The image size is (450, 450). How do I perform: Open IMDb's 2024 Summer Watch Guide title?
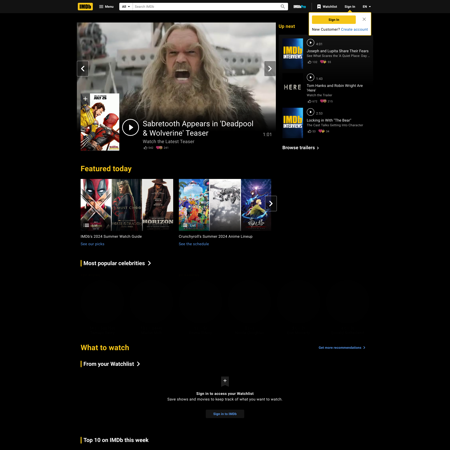111,236
